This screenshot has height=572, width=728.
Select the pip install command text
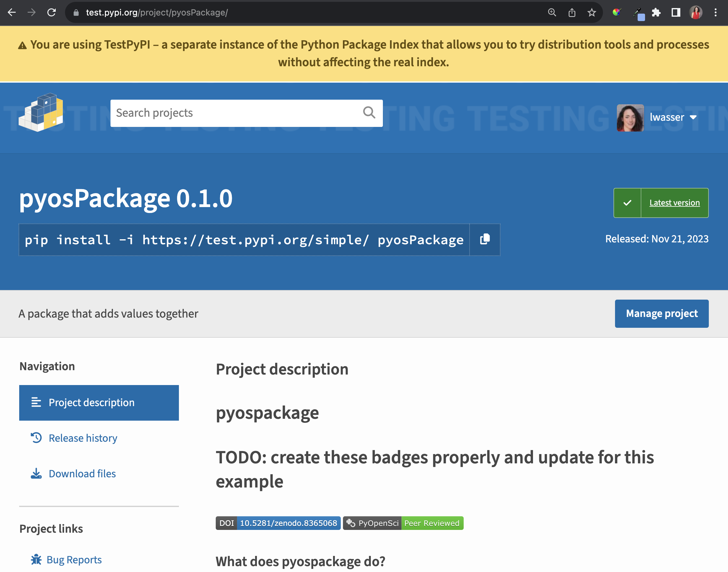coord(244,240)
